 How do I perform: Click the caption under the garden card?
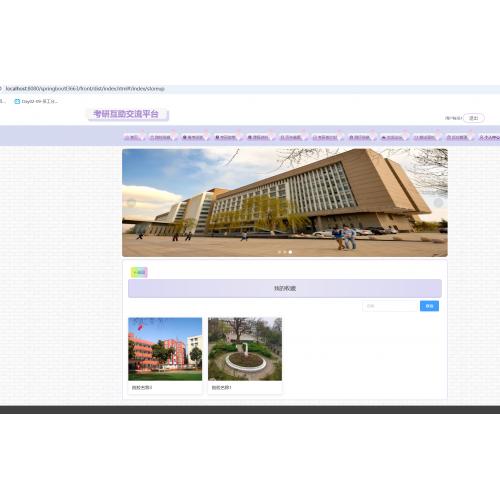coord(222,388)
